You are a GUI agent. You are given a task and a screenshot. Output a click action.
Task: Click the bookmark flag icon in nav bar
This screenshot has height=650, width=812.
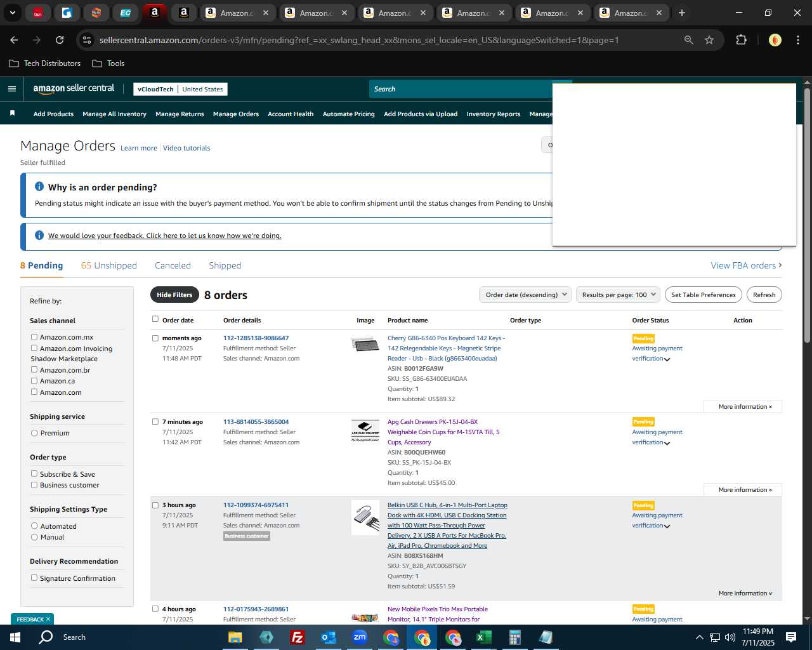[12, 113]
